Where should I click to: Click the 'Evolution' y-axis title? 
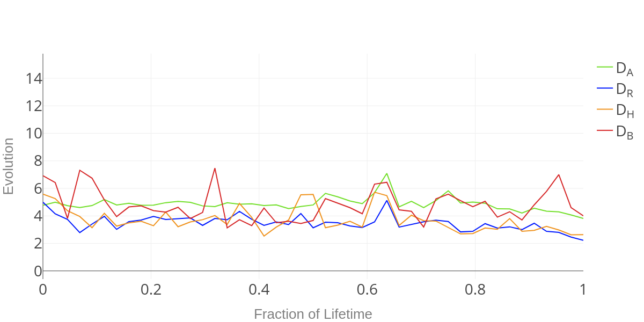tap(9, 166)
